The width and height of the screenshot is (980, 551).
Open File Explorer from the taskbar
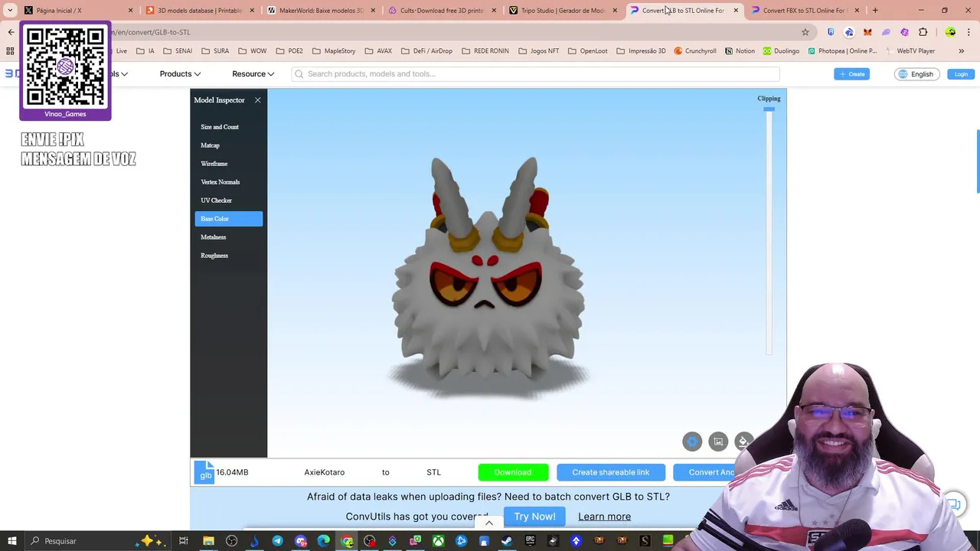[208, 541]
